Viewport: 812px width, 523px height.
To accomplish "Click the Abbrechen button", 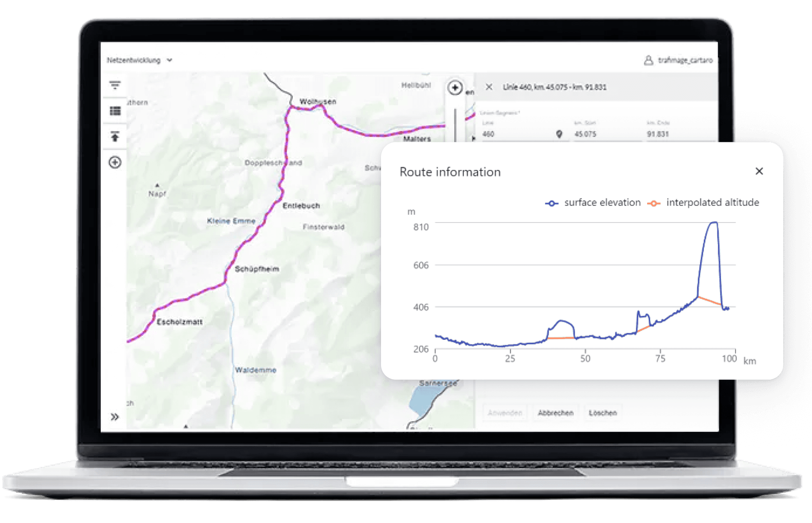I will pyautogui.click(x=555, y=413).
